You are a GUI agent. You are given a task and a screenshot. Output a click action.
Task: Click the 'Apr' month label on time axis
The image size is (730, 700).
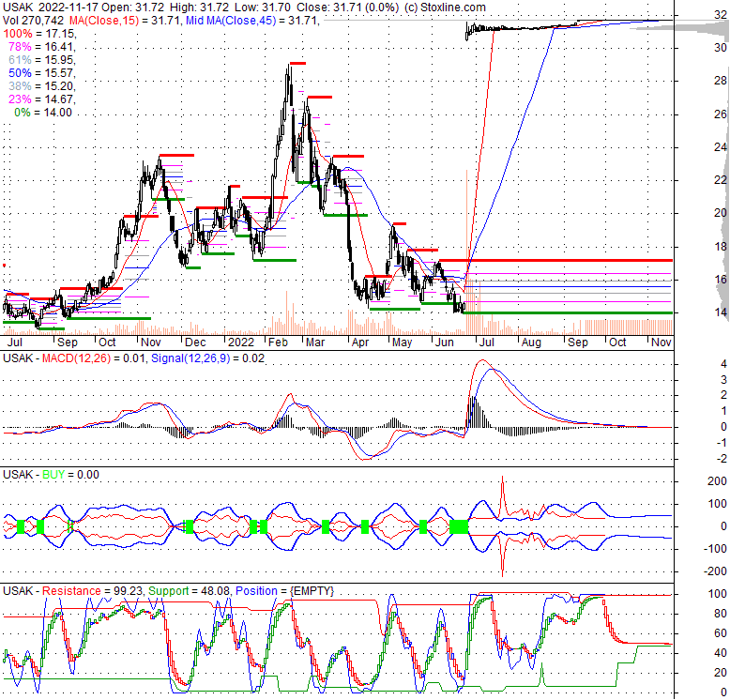click(x=360, y=342)
